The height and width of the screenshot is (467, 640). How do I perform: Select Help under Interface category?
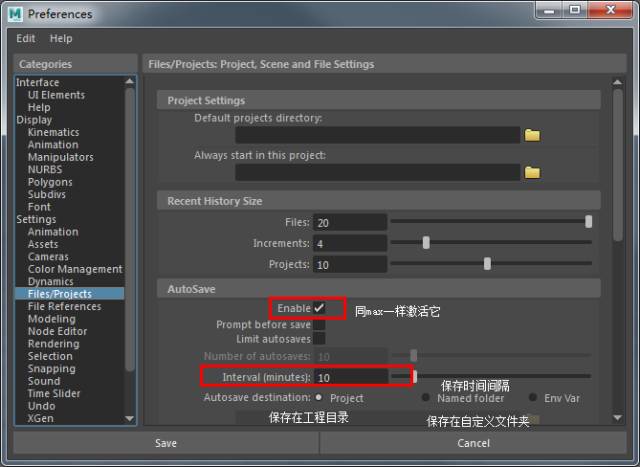pos(39,107)
